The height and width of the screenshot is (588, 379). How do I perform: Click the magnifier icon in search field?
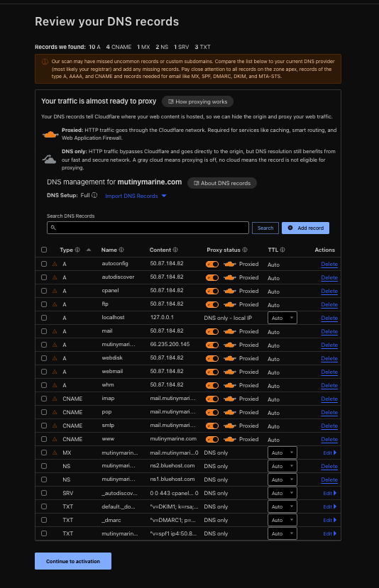pyautogui.click(x=53, y=228)
